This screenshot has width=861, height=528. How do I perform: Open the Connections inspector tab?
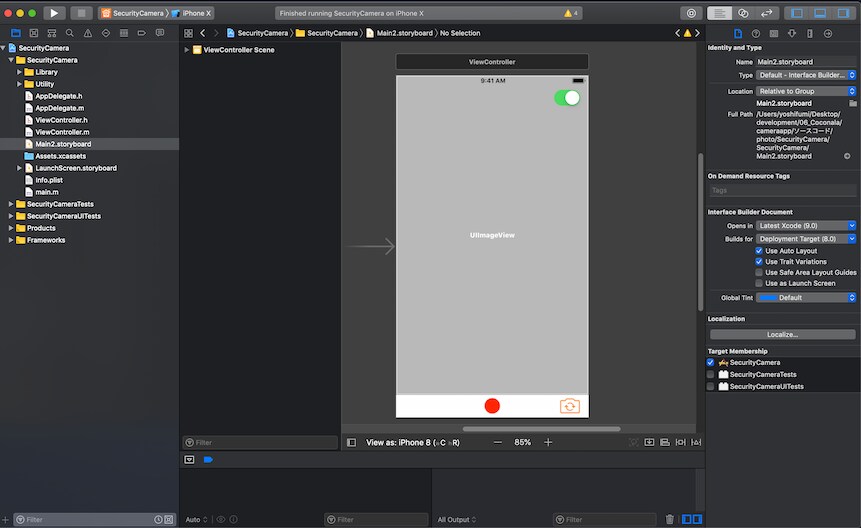pos(828,33)
